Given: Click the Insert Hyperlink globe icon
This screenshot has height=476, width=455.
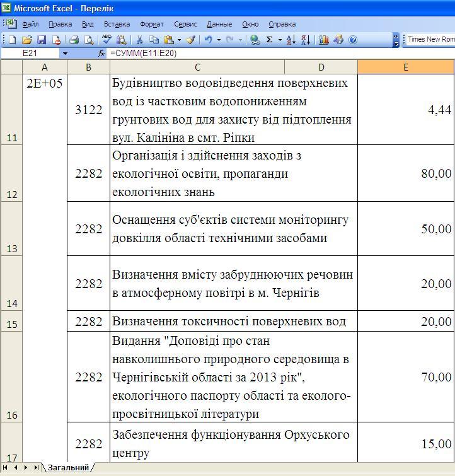Looking at the screenshot, I should 255,40.
